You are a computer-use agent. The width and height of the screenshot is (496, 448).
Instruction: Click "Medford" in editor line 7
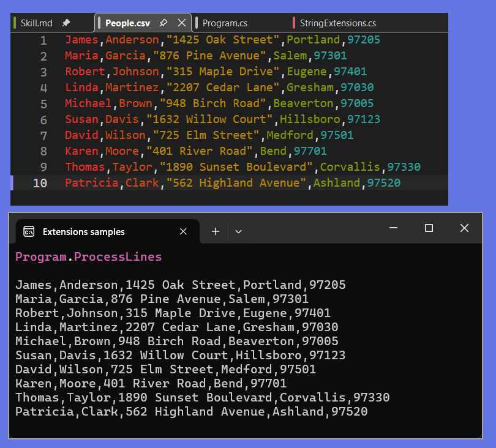pyautogui.click(x=290, y=135)
